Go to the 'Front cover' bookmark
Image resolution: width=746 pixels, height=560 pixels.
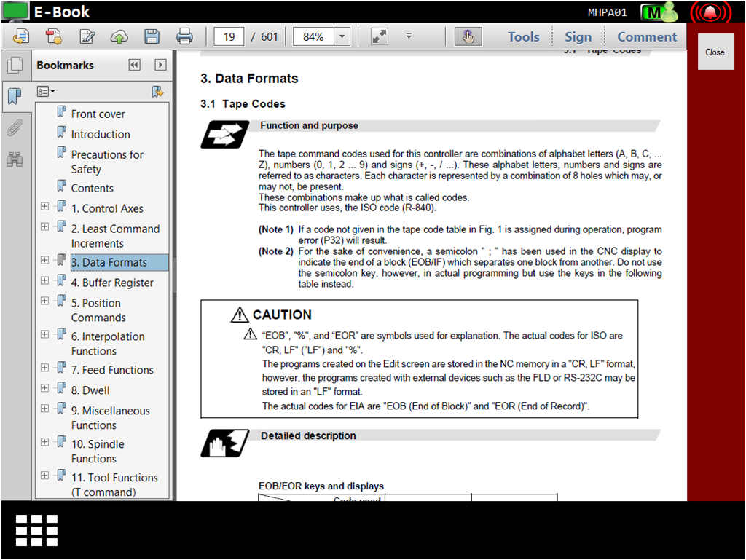pyautogui.click(x=98, y=114)
